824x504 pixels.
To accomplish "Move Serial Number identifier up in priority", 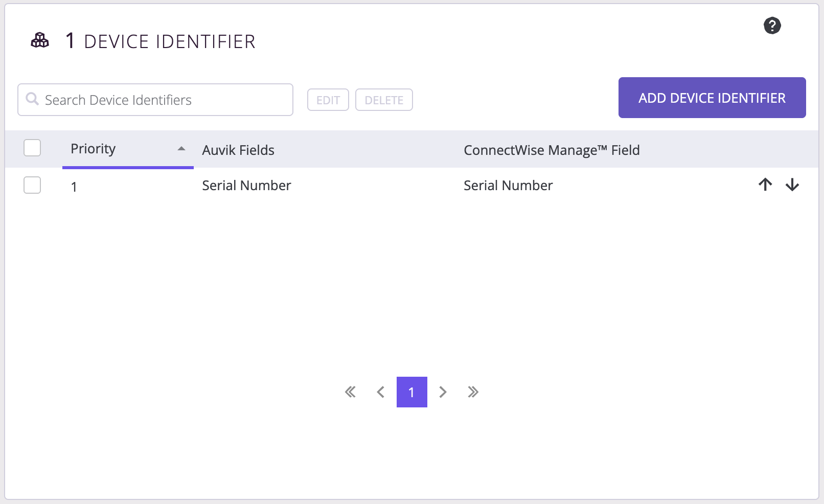I will (765, 185).
